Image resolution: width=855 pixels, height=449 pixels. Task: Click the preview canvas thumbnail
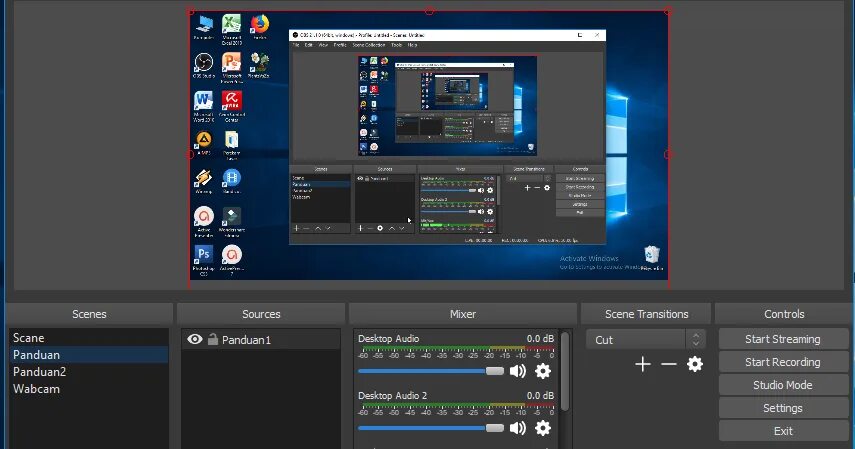tap(429, 146)
